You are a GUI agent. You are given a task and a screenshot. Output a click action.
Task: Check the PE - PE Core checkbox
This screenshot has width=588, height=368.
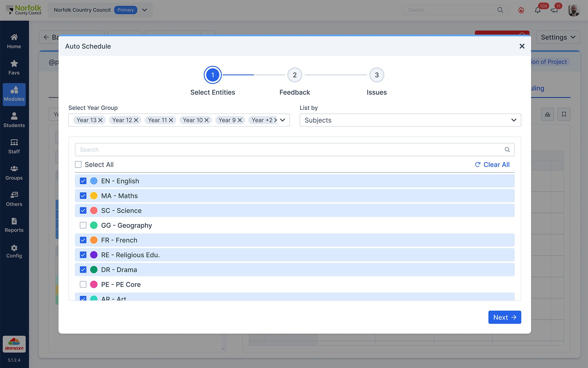pos(83,284)
